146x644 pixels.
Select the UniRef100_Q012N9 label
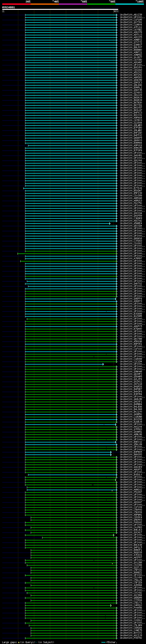tap(131, 563)
